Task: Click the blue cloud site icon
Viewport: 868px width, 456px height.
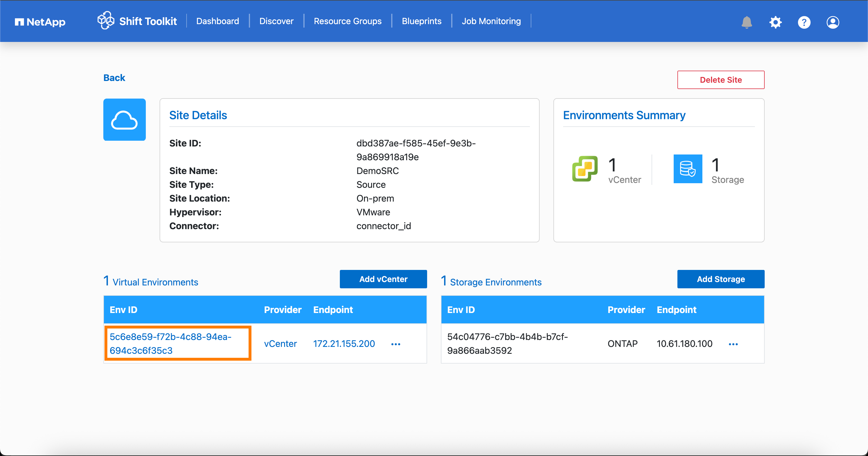Action: point(124,120)
